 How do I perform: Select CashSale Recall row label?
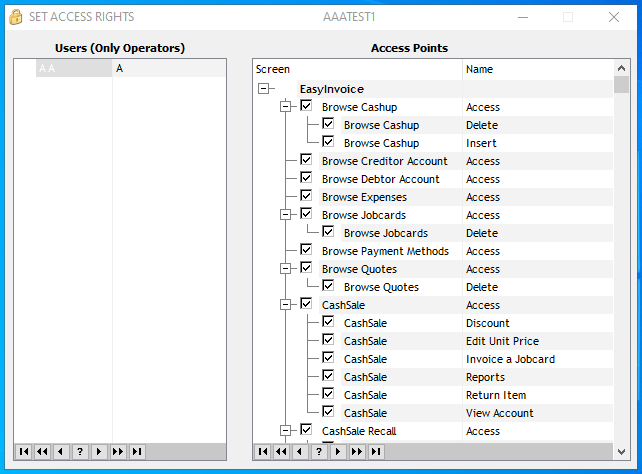click(359, 431)
